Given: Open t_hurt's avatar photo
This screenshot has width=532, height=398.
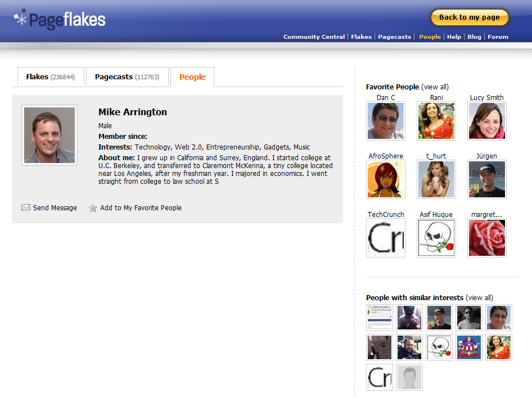Looking at the screenshot, I should (x=436, y=179).
